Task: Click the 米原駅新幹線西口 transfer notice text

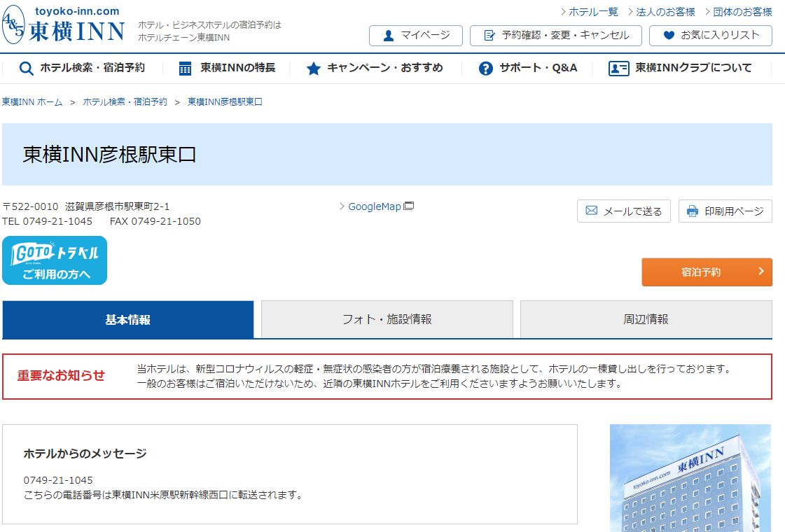Action: click(164, 495)
